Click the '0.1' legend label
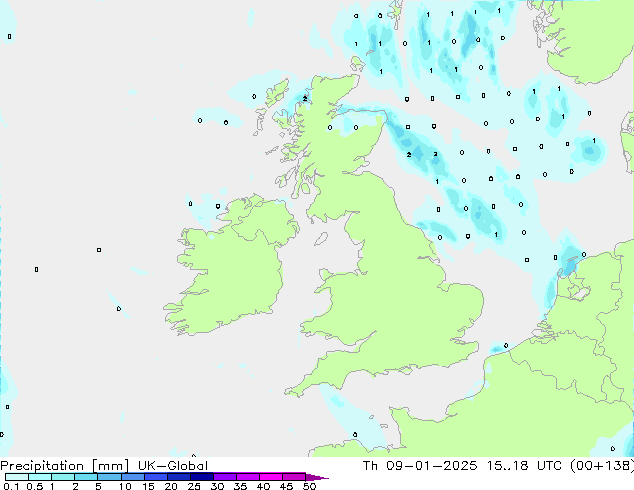The width and height of the screenshot is (634, 490). 11,486
